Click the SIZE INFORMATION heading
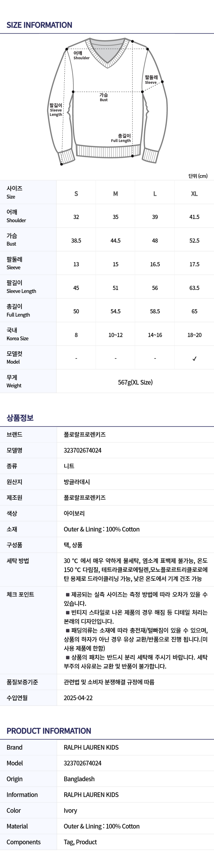This screenshot has height=868, width=214. pos(39,25)
